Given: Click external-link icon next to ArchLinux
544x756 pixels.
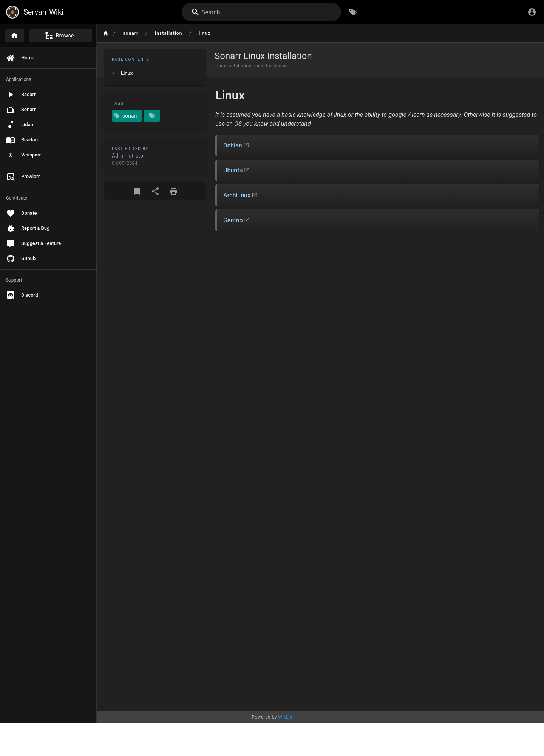Looking at the screenshot, I should coord(255,195).
